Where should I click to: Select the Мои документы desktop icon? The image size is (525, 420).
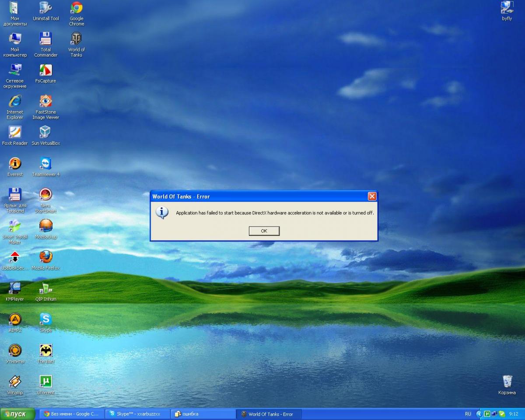[15, 14]
